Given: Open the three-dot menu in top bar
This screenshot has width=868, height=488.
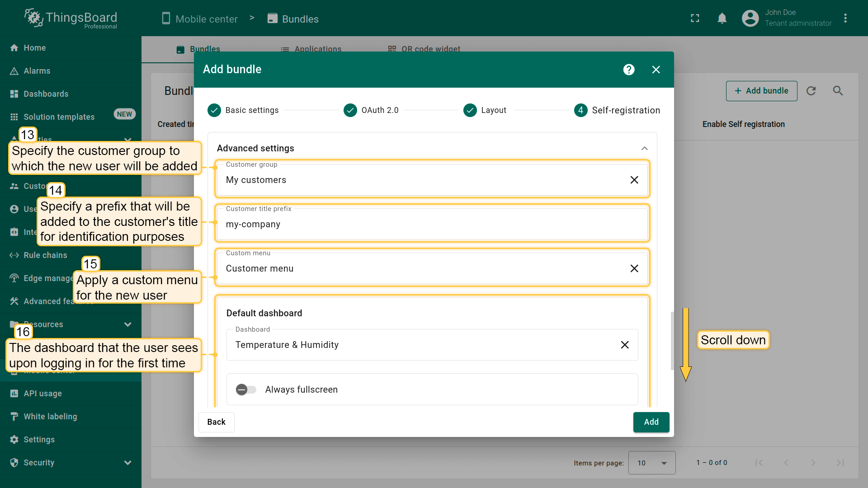Looking at the screenshot, I should pyautogui.click(x=845, y=19).
